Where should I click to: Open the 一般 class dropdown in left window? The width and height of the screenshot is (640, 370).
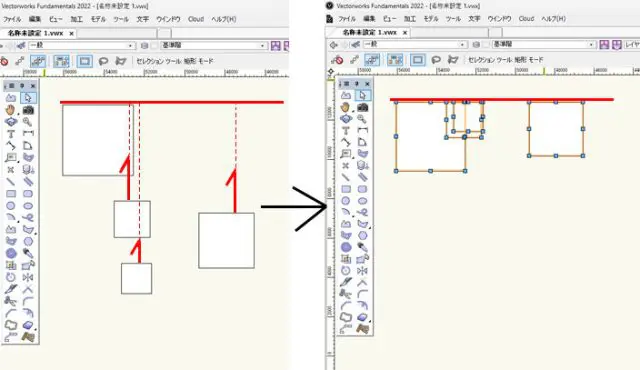[81, 46]
